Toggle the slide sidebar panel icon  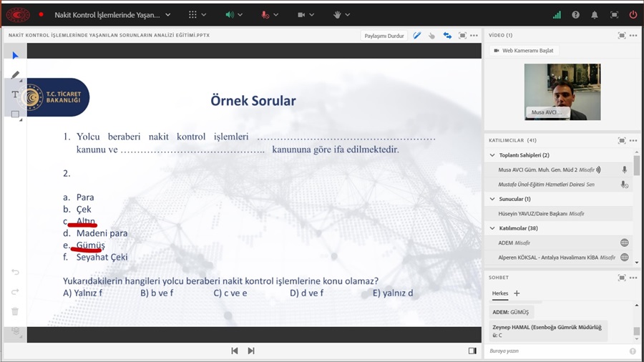tap(472, 351)
